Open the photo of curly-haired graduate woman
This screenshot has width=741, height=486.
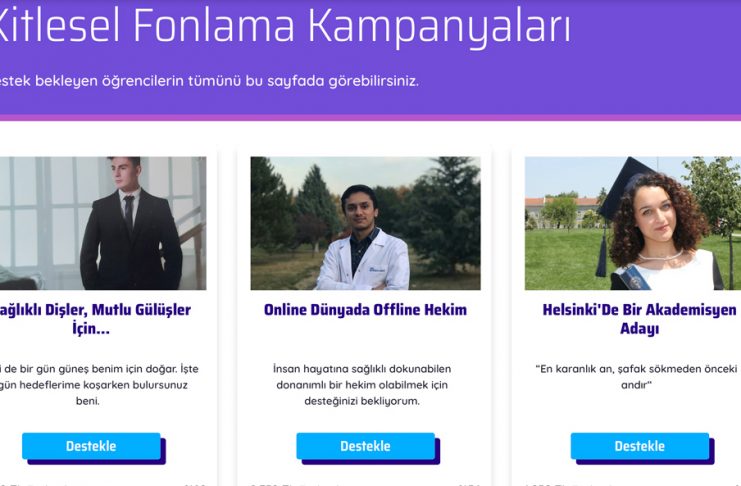coord(633,223)
